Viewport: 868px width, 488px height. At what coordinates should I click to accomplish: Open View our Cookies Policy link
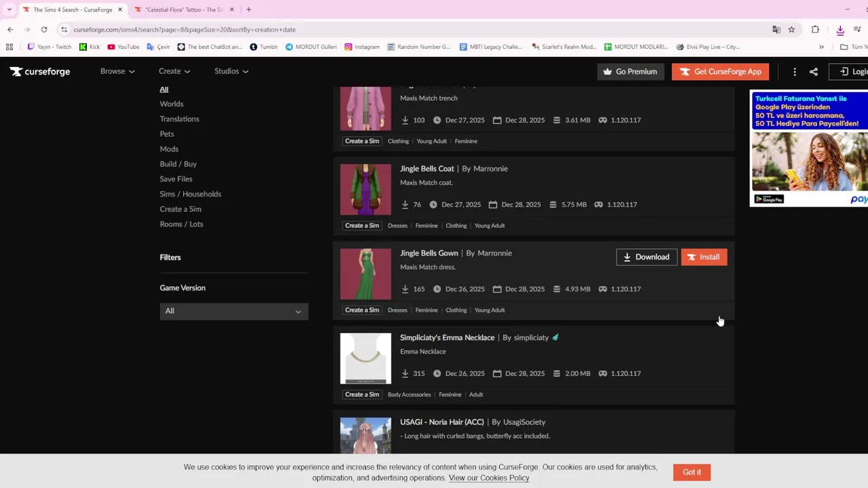(489, 478)
